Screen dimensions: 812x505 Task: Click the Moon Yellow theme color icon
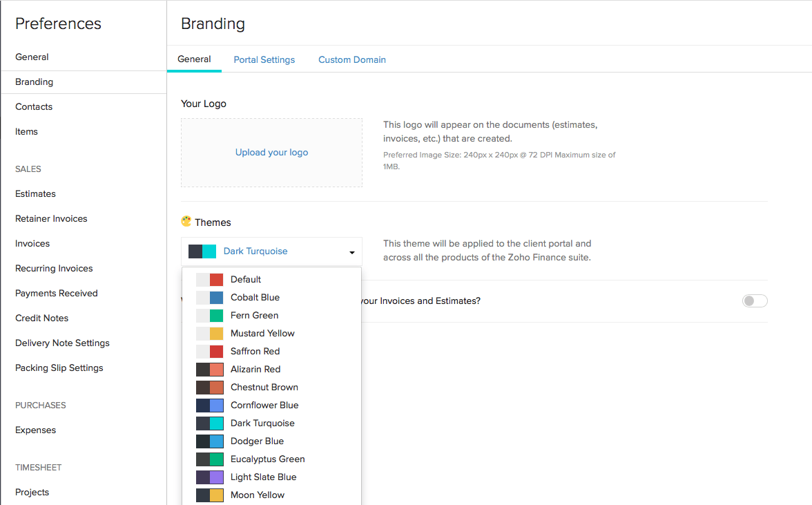209,495
